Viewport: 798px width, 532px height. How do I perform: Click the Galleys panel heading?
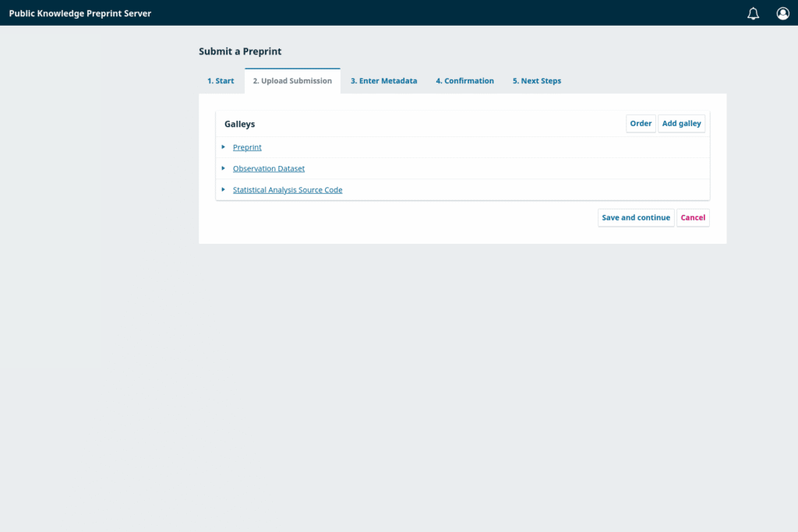click(x=239, y=124)
